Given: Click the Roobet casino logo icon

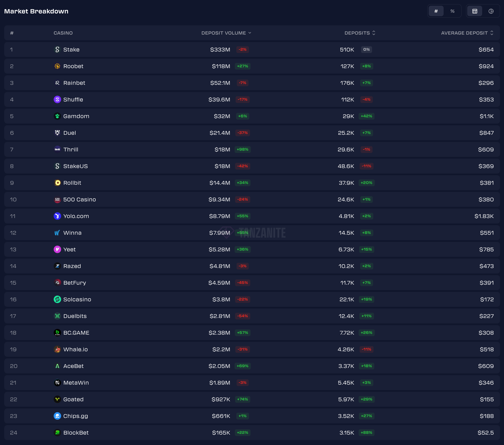Looking at the screenshot, I should (57, 66).
